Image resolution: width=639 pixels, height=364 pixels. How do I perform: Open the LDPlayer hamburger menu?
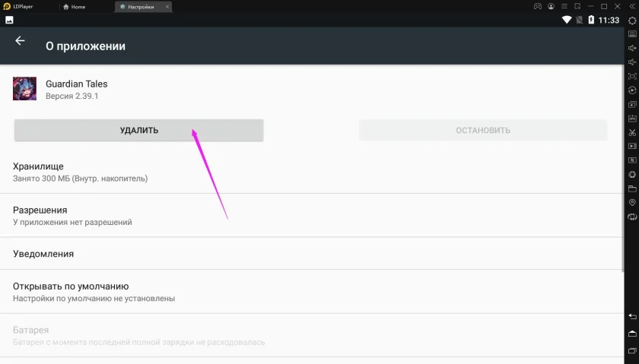click(x=564, y=7)
